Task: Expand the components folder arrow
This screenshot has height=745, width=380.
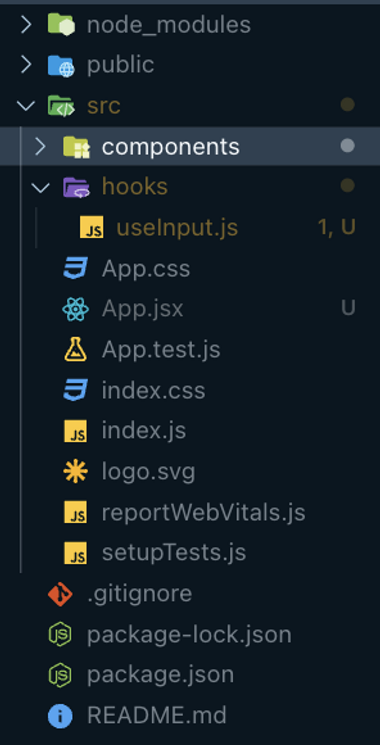Action: click(x=41, y=146)
